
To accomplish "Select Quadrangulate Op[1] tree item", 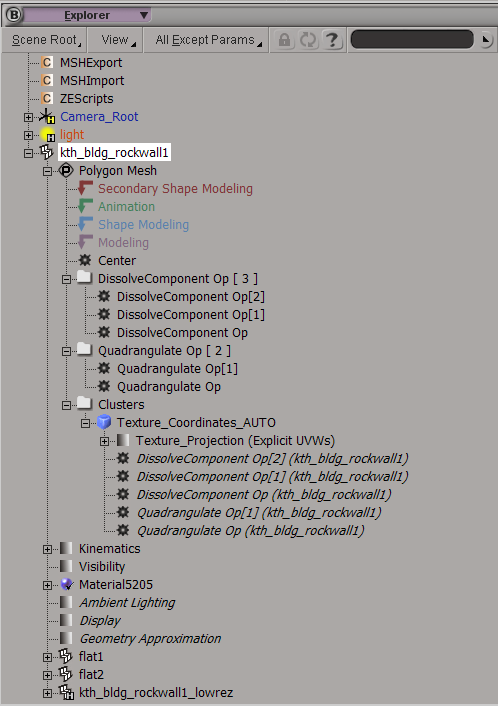I will tap(177, 369).
